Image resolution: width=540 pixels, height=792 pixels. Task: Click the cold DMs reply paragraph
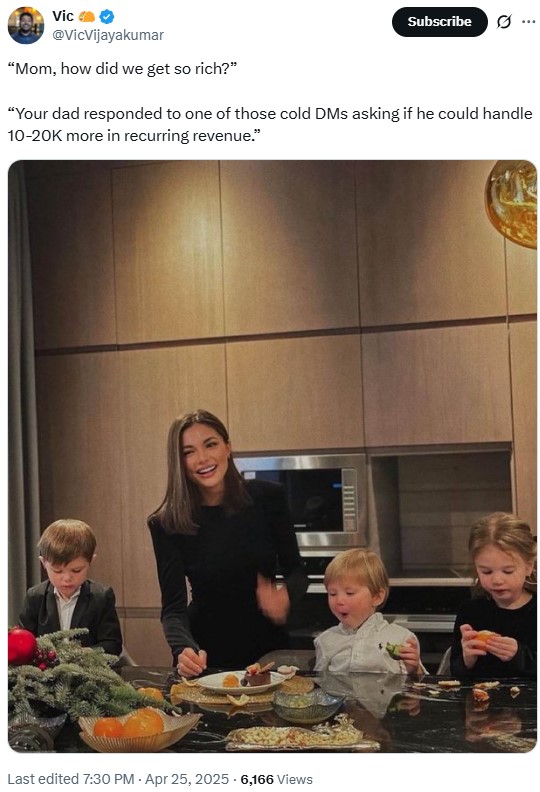[x=270, y=124]
